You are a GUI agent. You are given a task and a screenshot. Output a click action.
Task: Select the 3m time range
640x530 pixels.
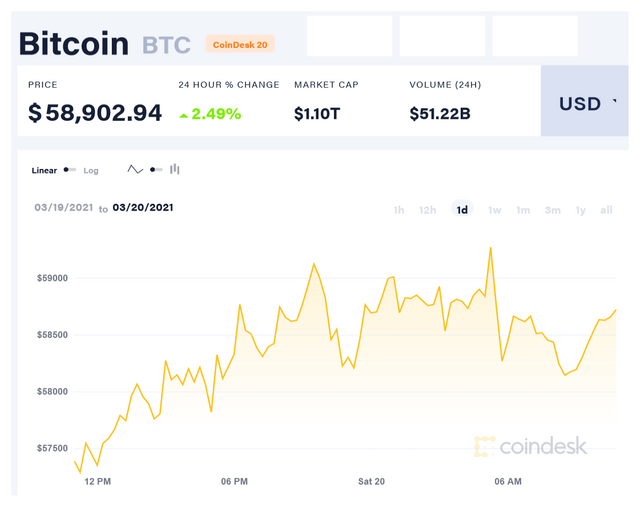point(553,210)
